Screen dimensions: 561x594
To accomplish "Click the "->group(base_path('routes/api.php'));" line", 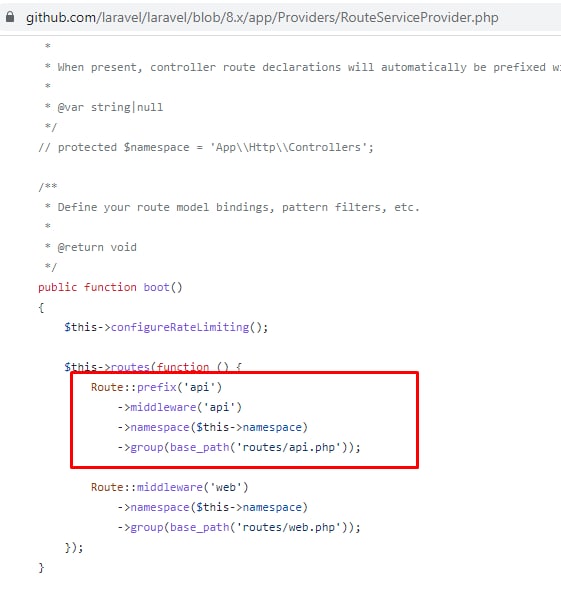I will (x=239, y=447).
